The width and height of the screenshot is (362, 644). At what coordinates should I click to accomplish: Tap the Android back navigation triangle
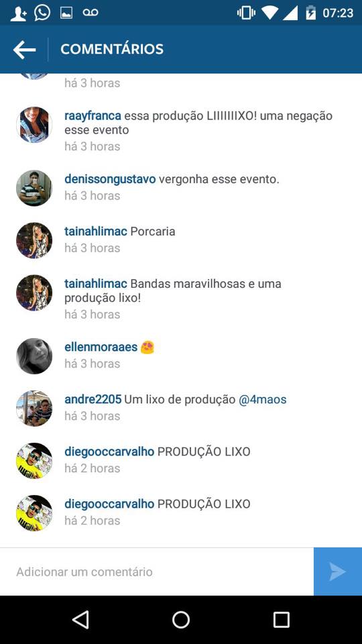point(80,619)
